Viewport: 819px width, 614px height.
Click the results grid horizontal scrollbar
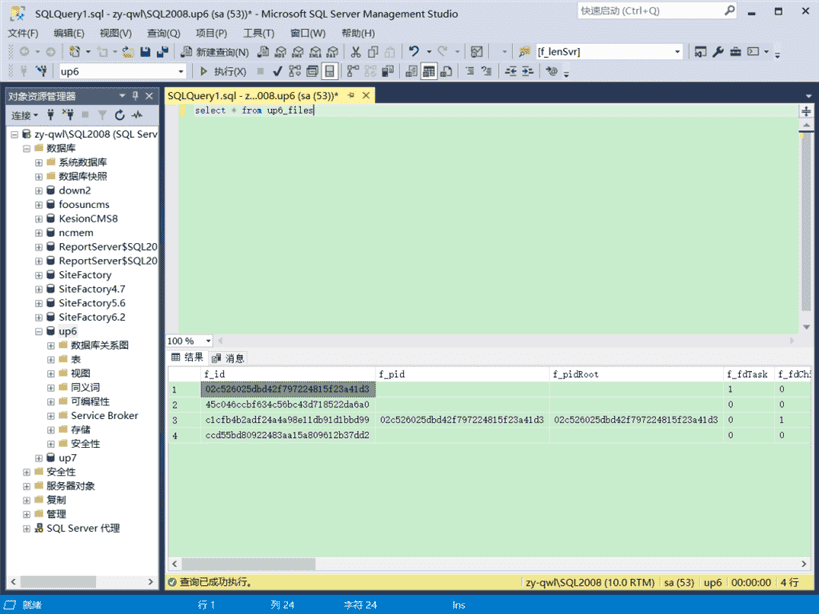point(480,565)
